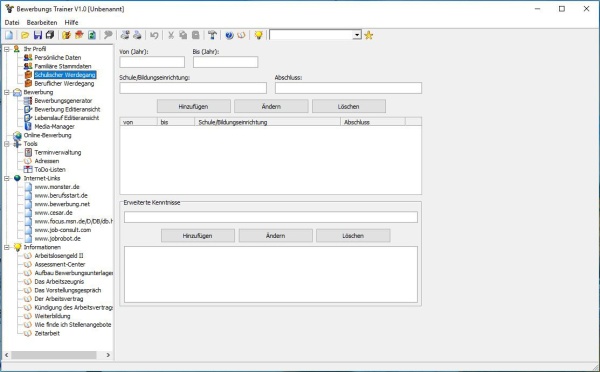This screenshot has width=600, height=372.
Task: Click the hammer settings toolbar icon
Action: coord(212,35)
